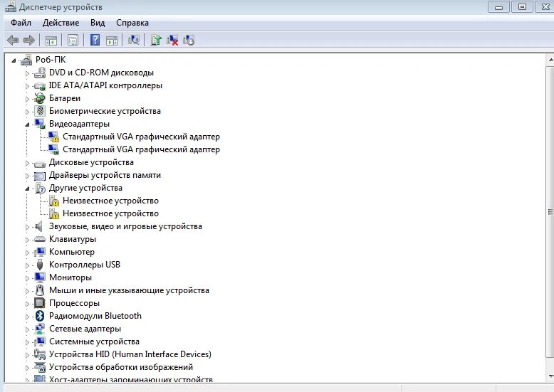This screenshot has width=554, height=392.
Task: Select Компьютер tree item
Action: [x=72, y=252]
